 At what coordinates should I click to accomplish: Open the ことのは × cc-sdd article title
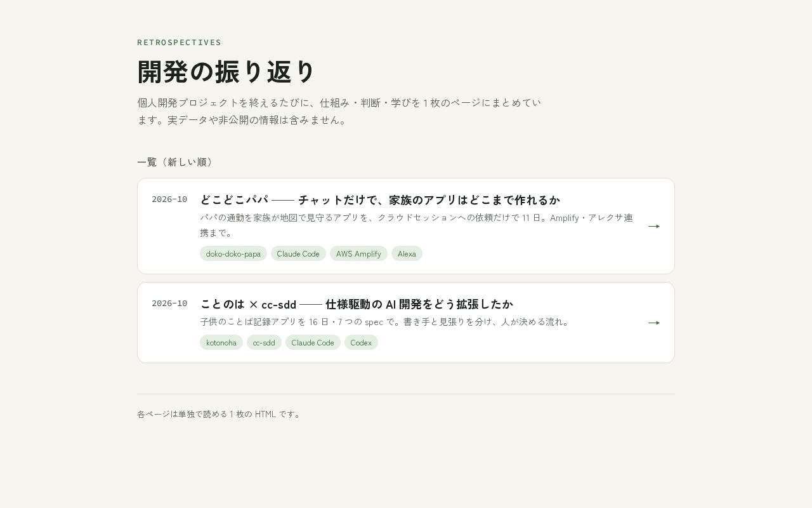coord(357,304)
